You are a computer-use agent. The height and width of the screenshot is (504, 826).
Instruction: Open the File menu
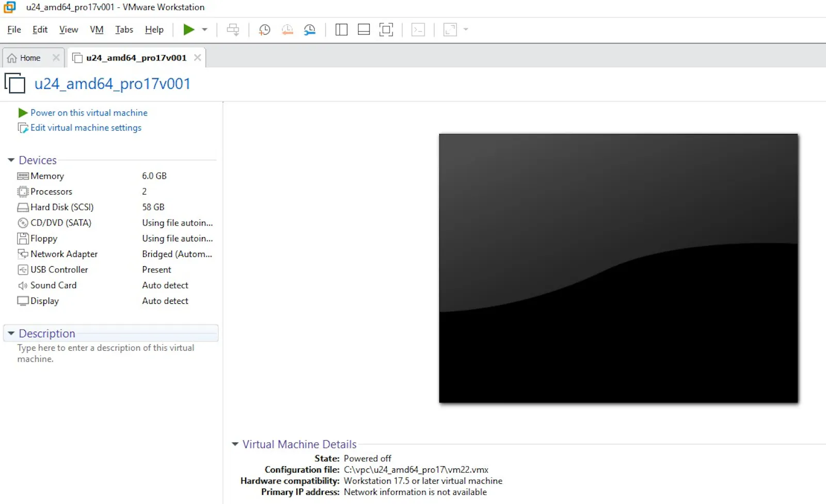pos(14,30)
